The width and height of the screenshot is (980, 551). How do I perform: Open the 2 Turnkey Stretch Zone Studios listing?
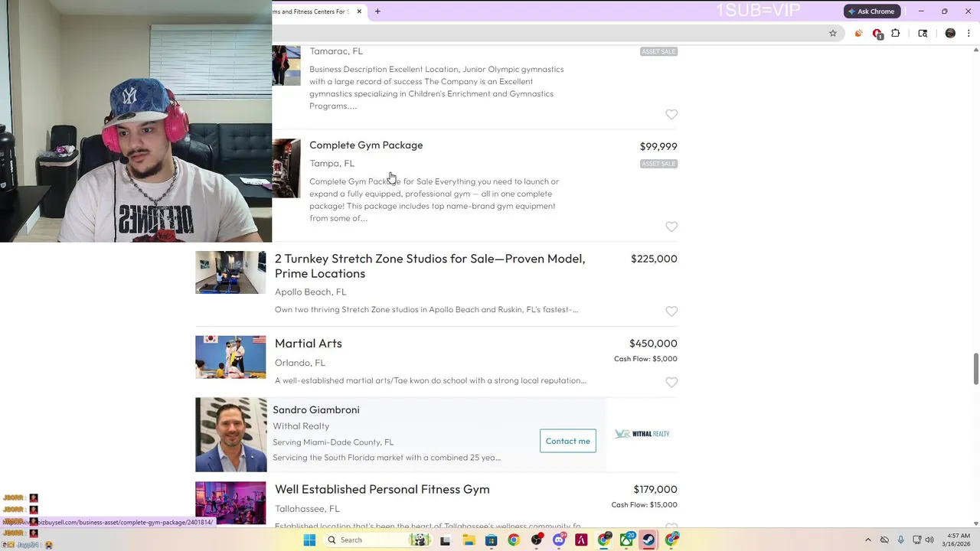point(430,266)
